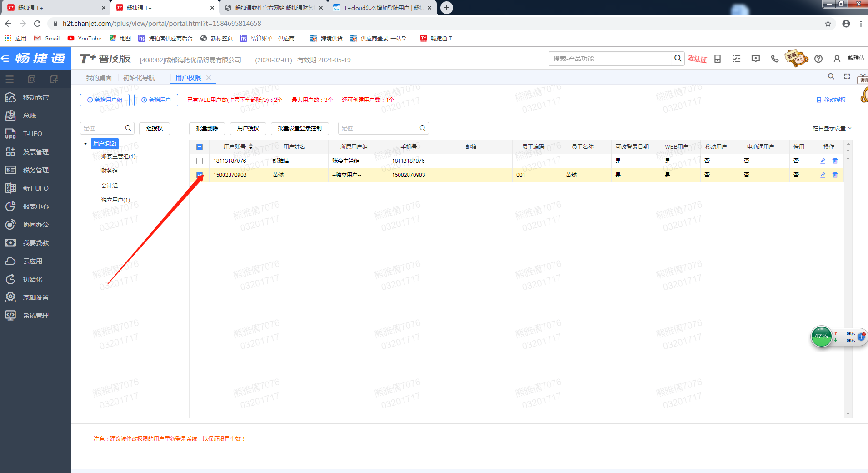Image resolution: width=868 pixels, height=473 pixels.
Task: Select 独立用户(1) in group tree
Action: click(115, 200)
